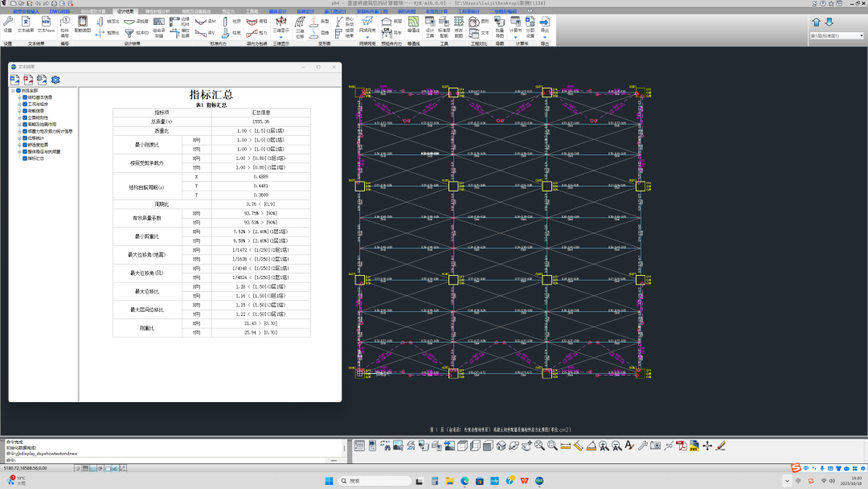Open the 分图设置 drawing split settings
The image size is (868, 489).
[530, 27]
